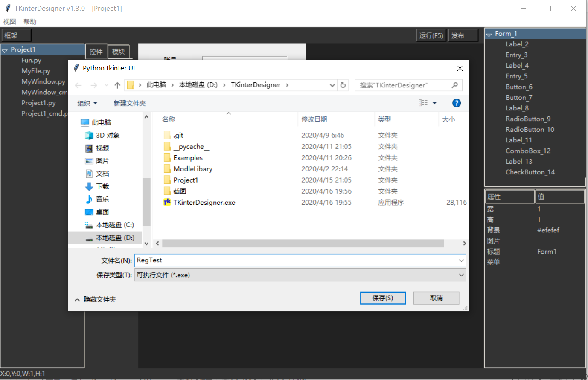Screen dimensions: 588x380
Task: Select the Examples folder
Action: 183,158
